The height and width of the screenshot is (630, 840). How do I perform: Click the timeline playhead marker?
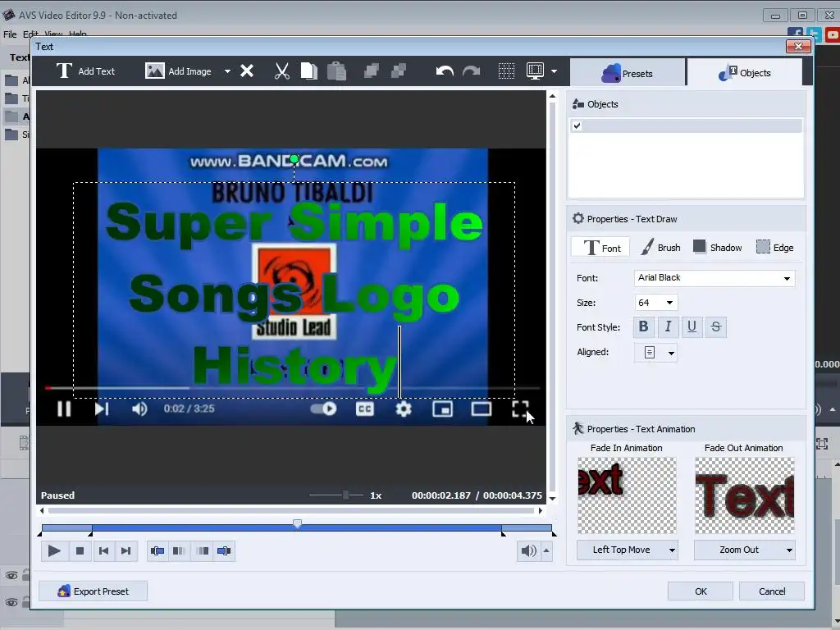(x=297, y=523)
